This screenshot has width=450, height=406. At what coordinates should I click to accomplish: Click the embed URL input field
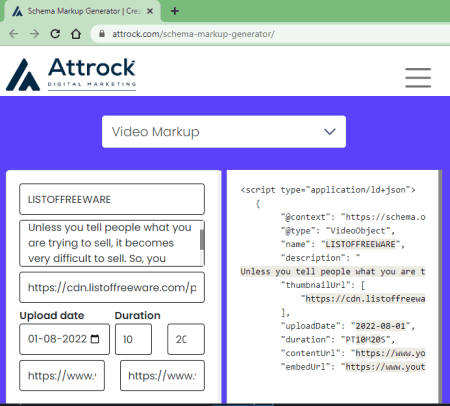(x=162, y=375)
